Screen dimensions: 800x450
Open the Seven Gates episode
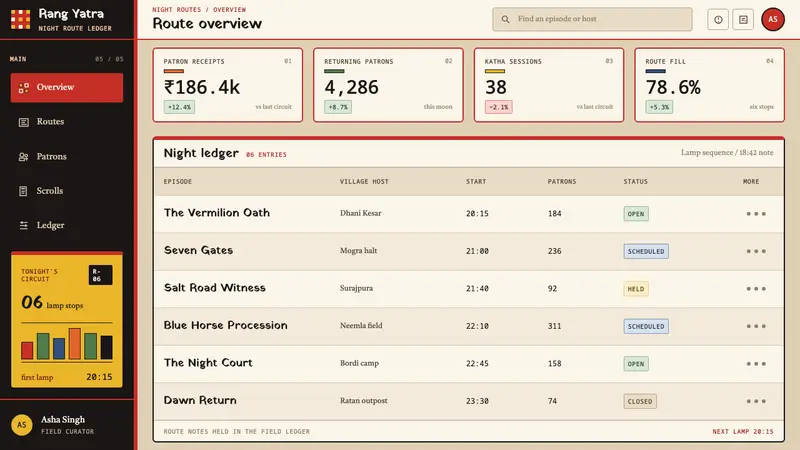(x=198, y=251)
